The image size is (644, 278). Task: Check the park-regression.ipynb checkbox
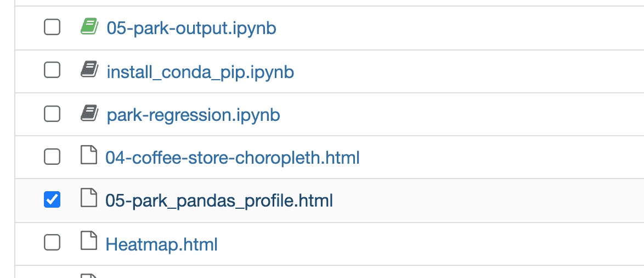pyautogui.click(x=52, y=114)
